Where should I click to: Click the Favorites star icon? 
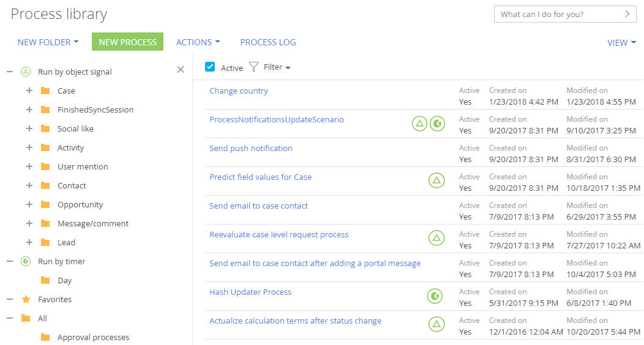[26, 299]
